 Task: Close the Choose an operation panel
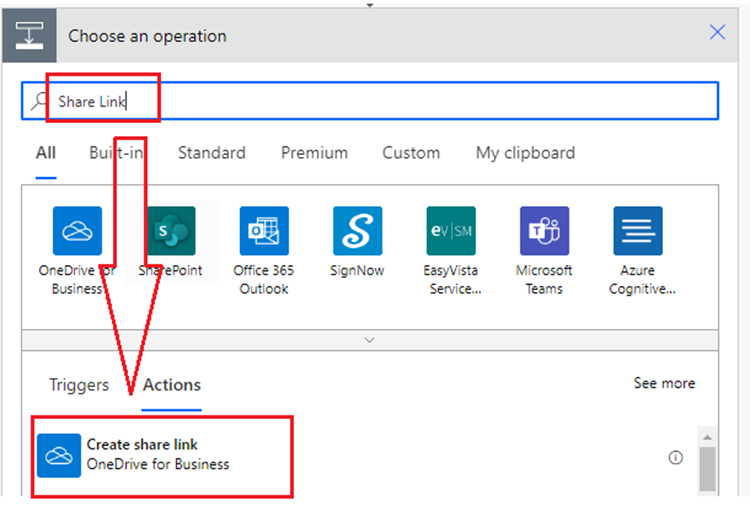[x=717, y=32]
